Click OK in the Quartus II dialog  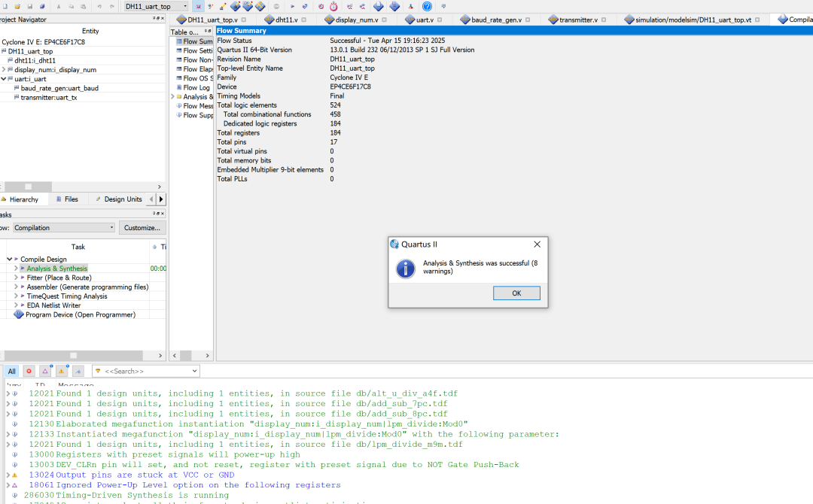tap(516, 293)
